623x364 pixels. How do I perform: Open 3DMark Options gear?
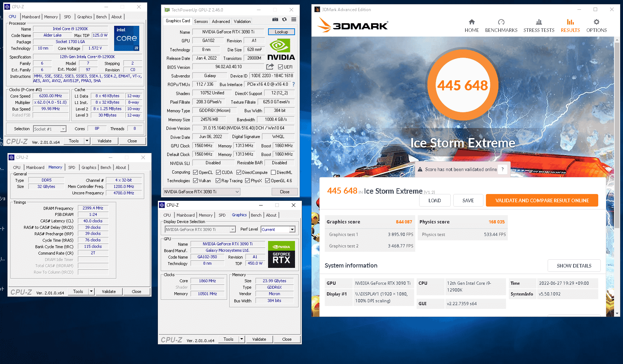tap(596, 26)
